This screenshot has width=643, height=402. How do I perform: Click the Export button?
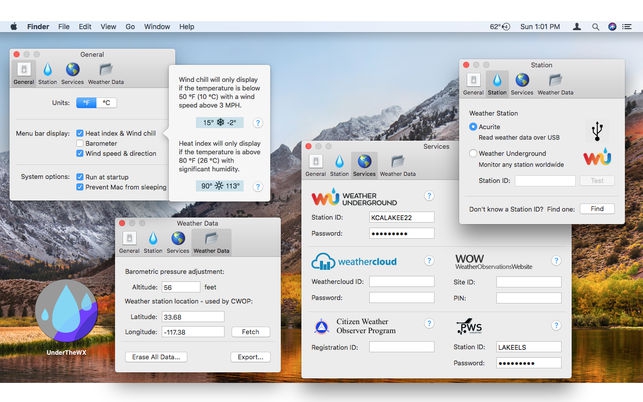250,357
